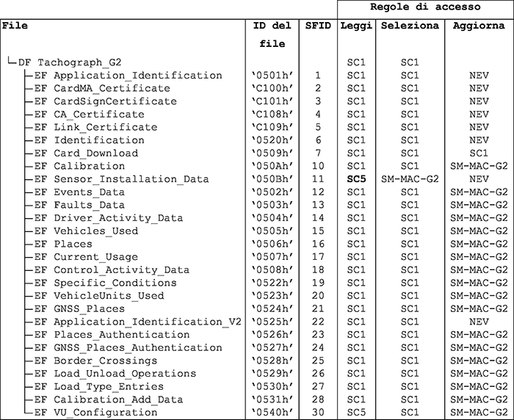Click the SM-MAC-G2 cell in the Seleziona column
This screenshot has height=420, width=514.
tap(410, 179)
